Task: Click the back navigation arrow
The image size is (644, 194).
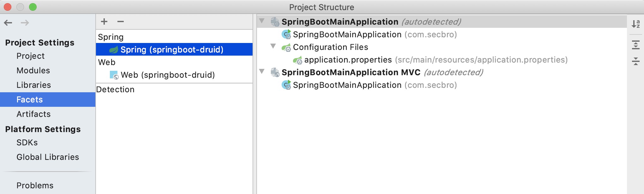Action: (8, 23)
